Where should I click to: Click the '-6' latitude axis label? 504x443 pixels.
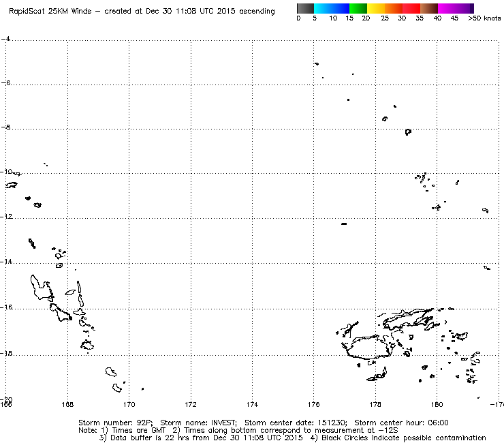tap(5, 82)
